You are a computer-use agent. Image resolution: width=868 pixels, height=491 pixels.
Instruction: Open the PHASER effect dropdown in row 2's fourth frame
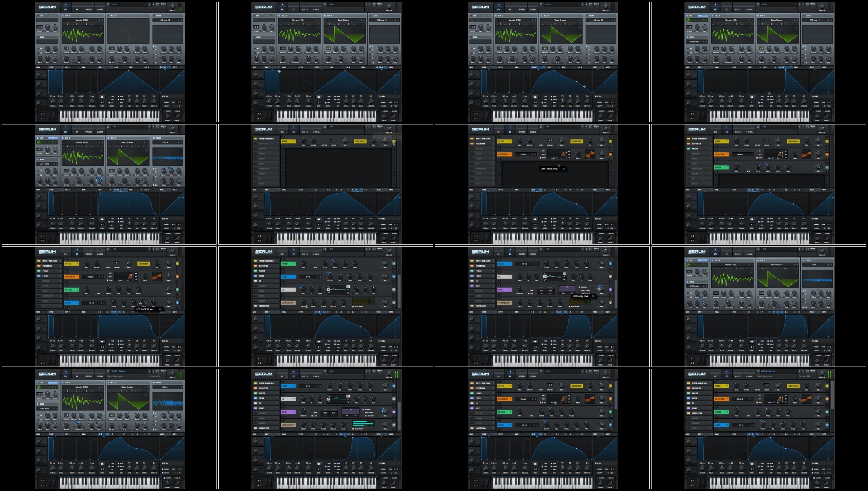click(x=722, y=167)
